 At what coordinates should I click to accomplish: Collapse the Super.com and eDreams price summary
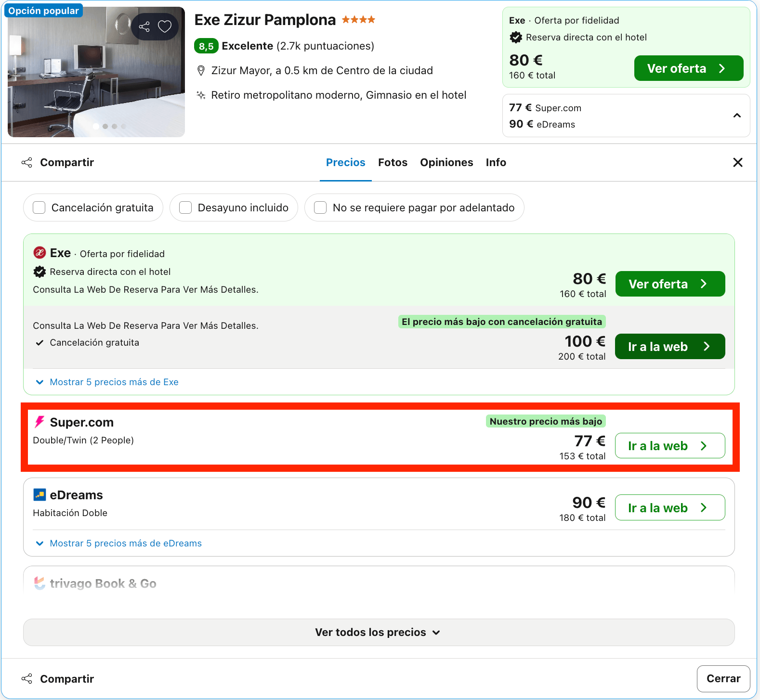(737, 116)
